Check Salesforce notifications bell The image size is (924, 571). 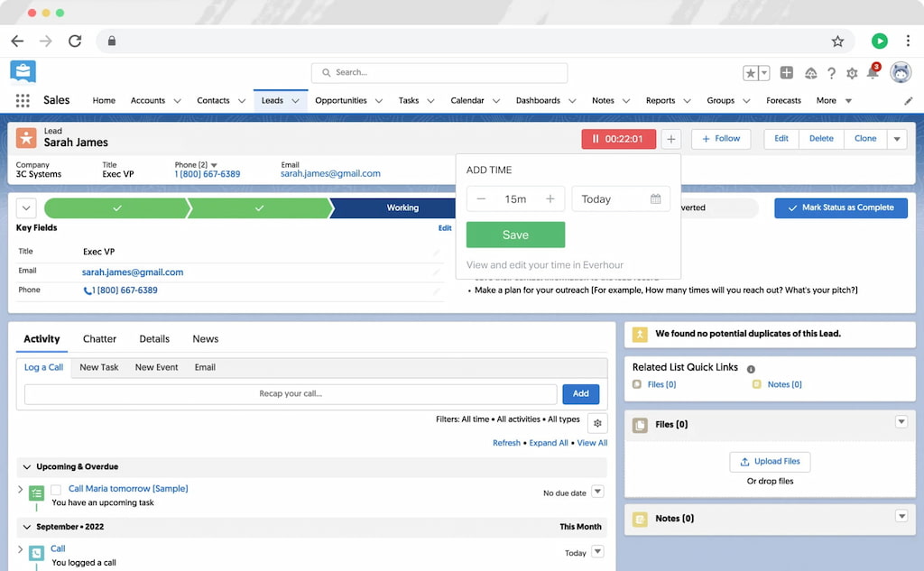pyautogui.click(x=872, y=72)
